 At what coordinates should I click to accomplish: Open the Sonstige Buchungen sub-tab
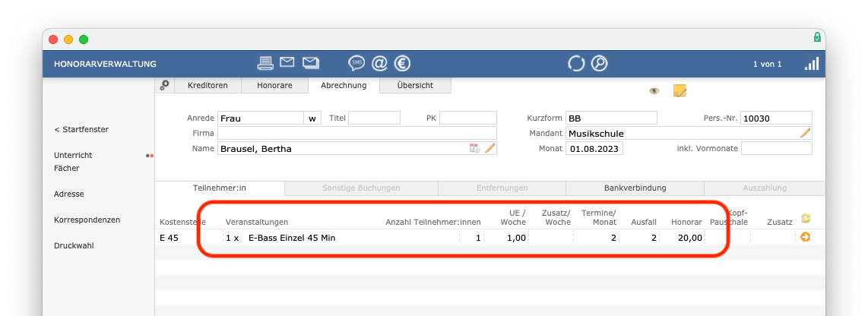(x=362, y=188)
